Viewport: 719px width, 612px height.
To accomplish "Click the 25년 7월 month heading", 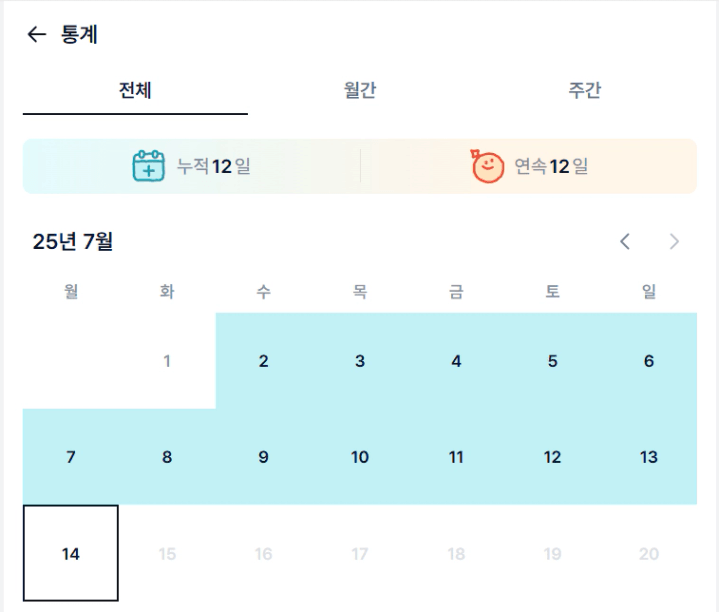I will (72, 241).
